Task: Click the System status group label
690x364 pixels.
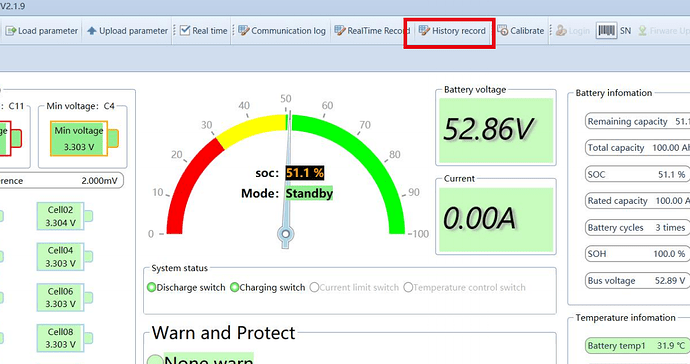Action: (x=180, y=268)
